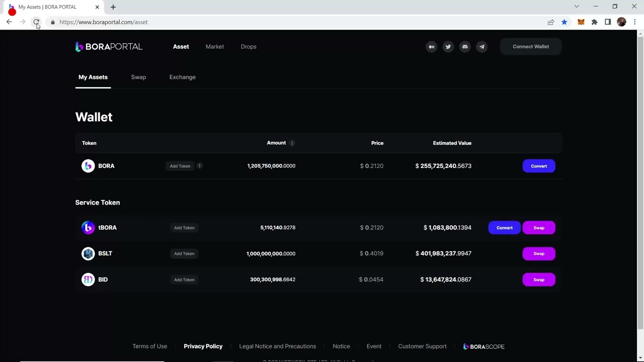Click the tBORA token icon
644x362 pixels.
[88, 228]
